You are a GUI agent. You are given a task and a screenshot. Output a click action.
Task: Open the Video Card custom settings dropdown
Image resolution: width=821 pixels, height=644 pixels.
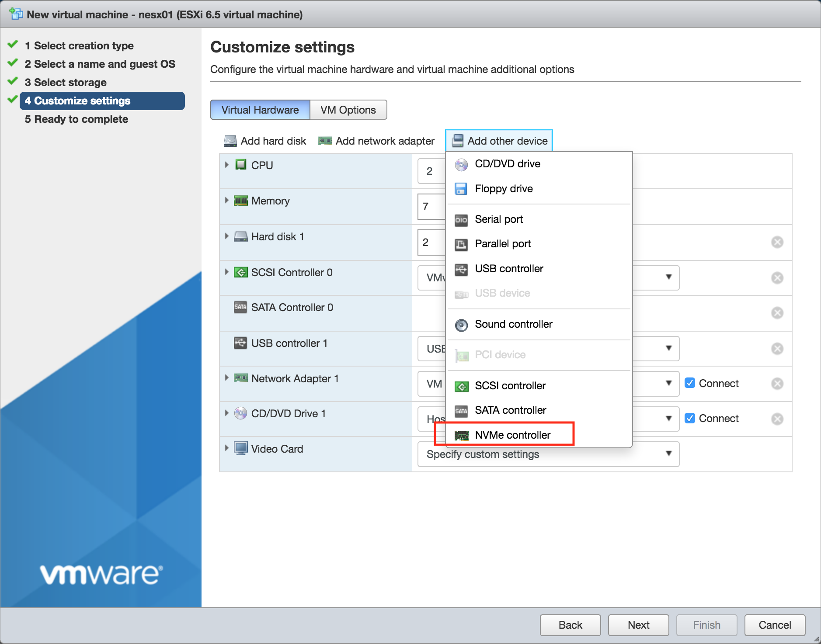point(548,454)
